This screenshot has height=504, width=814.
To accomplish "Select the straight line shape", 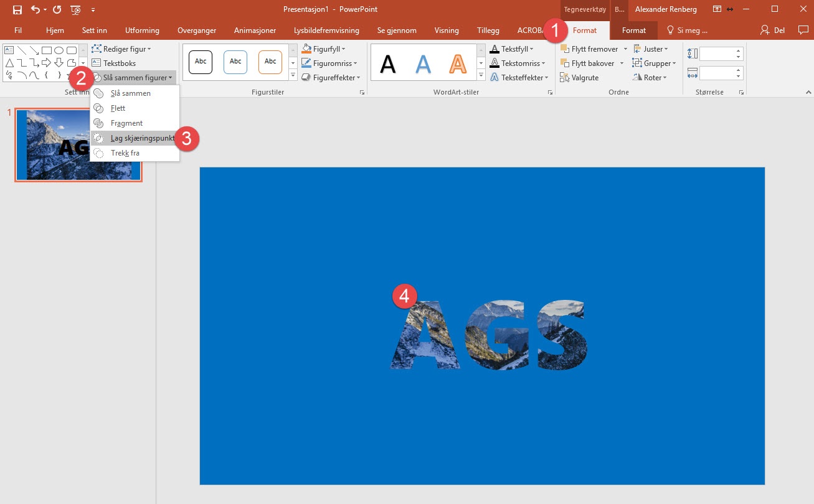I will click(22, 50).
